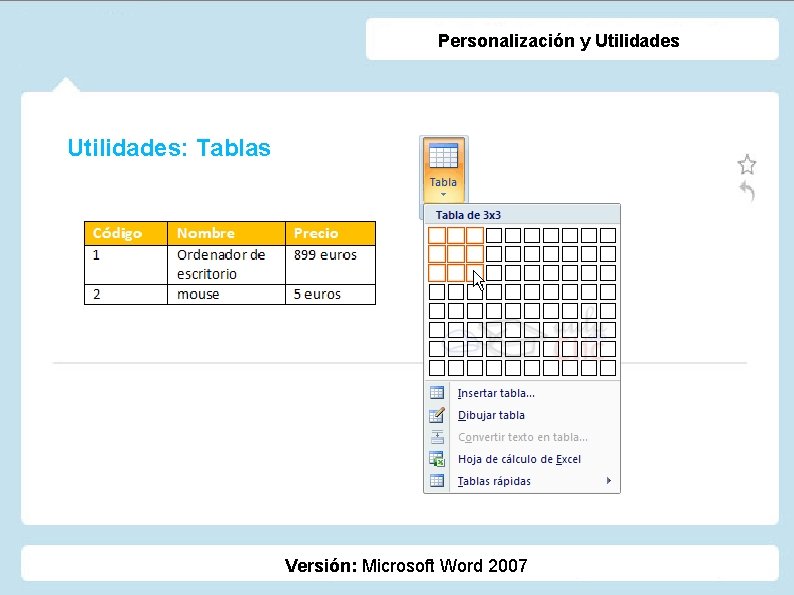Viewport: 794px width, 595px height.
Task: Expand the Tablas rápidas submenu arrow
Action: tap(609, 481)
